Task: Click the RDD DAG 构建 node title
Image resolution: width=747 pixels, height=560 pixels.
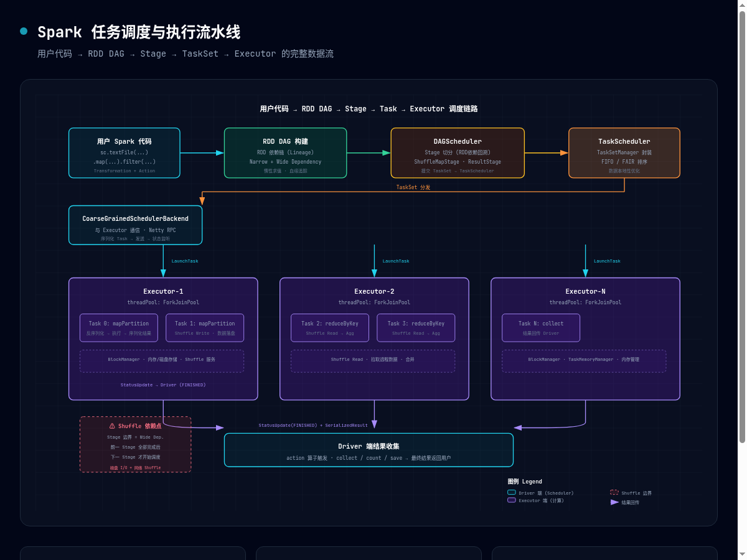Action: [x=285, y=142]
